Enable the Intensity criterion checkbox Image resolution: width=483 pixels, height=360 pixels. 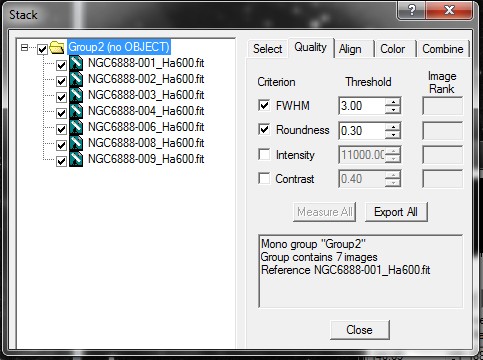(264, 154)
